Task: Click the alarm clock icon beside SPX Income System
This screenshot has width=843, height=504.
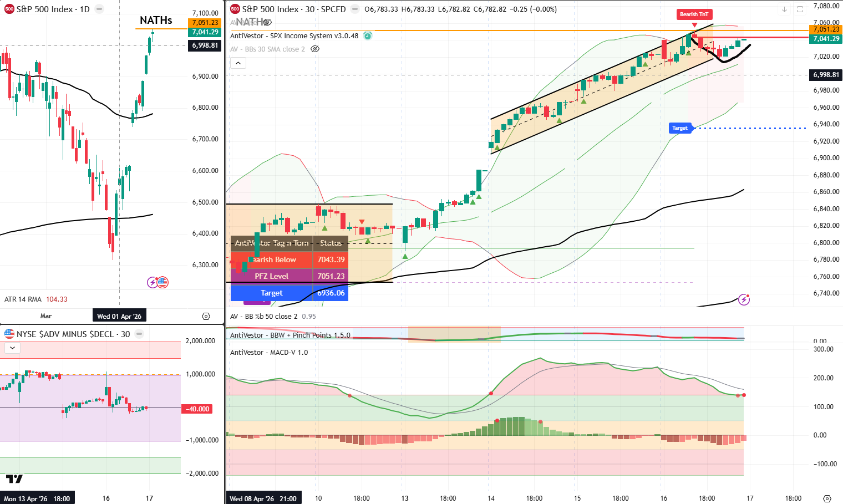Action: click(x=368, y=35)
